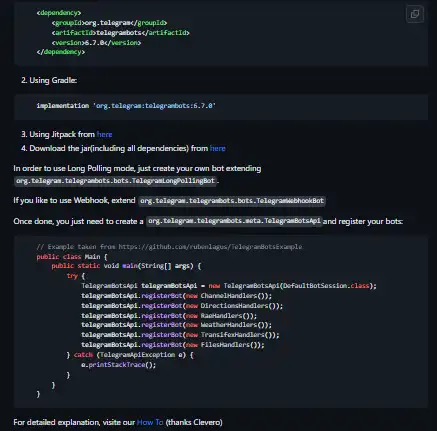
Task: Click the '(thanks Clevero)' text
Action: (x=194, y=422)
